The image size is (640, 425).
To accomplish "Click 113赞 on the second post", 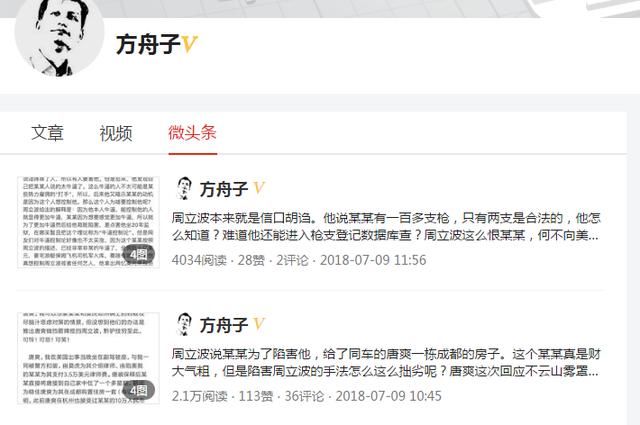I will [256, 396].
